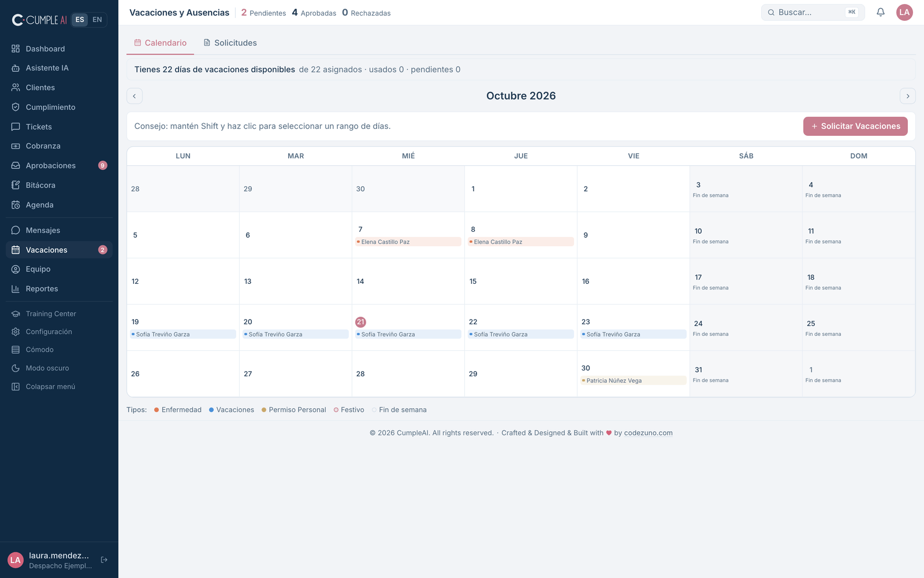
Task: Switch language to ES
Action: [x=80, y=20]
